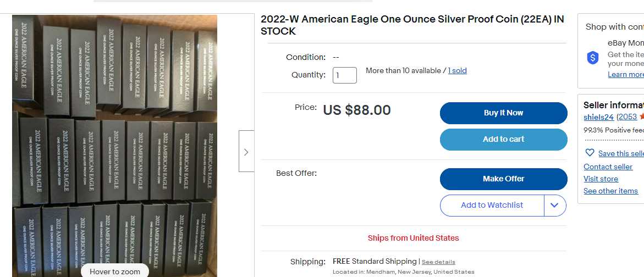Click the seller feedback score 2053

click(627, 117)
